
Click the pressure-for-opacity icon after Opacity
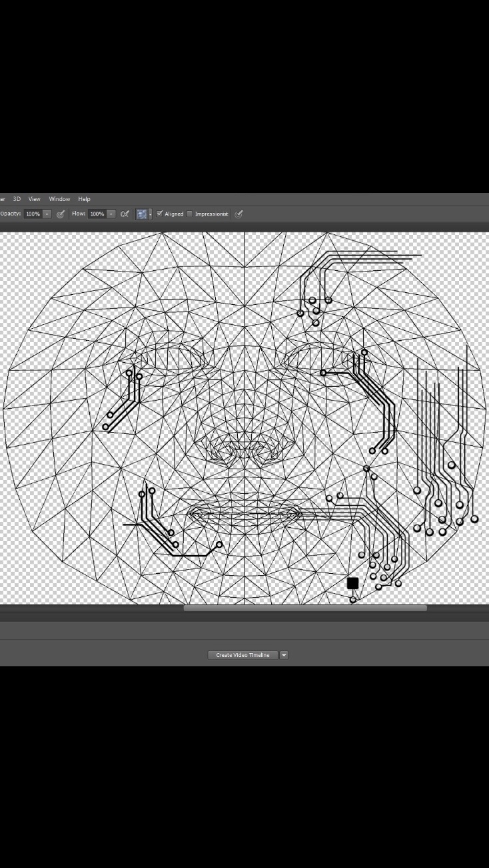(x=61, y=214)
